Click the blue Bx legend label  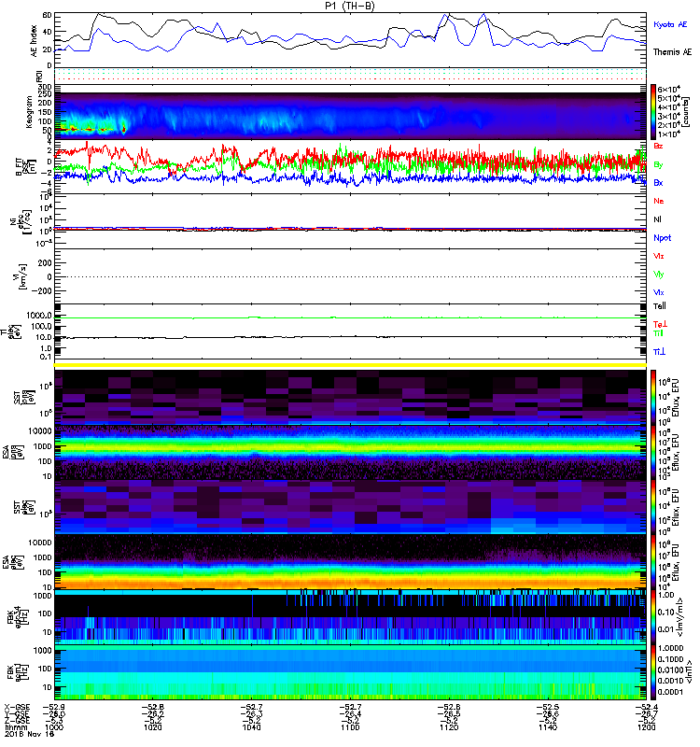658,182
